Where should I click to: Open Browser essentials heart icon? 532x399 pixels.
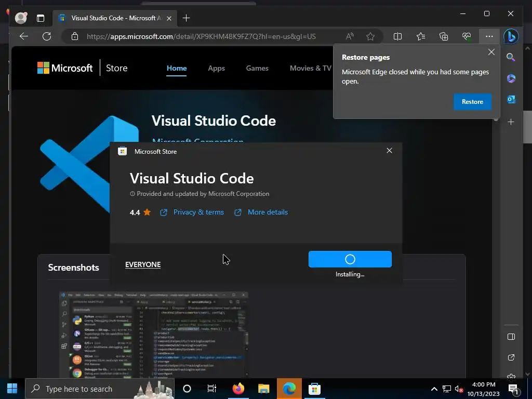click(467, 36)
